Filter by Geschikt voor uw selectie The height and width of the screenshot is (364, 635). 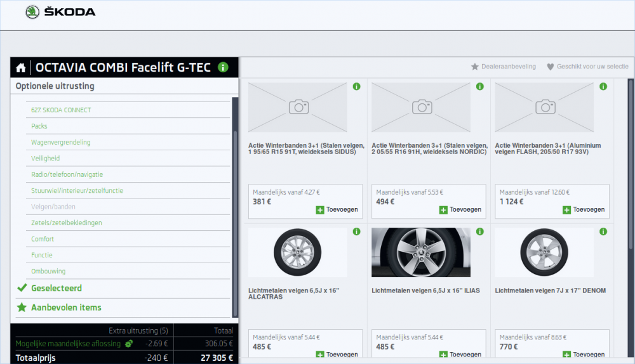[587, 67]
